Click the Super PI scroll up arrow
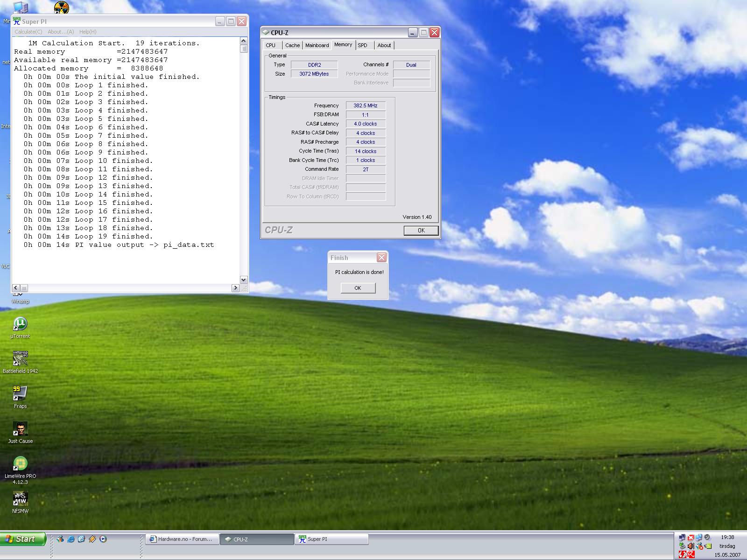This screenshot has width=747, height=560. (x=243, y=42)
